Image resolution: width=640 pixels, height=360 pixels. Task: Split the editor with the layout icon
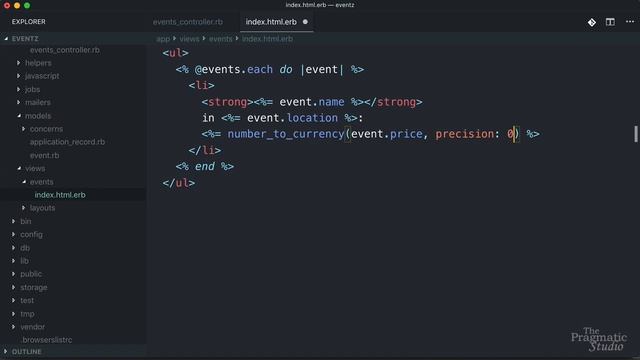[610, 22]
